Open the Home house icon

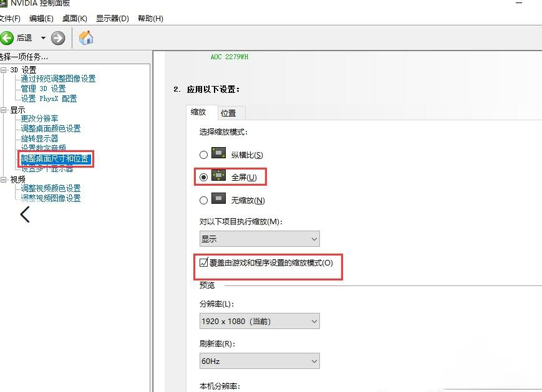(x=86, y=38)
